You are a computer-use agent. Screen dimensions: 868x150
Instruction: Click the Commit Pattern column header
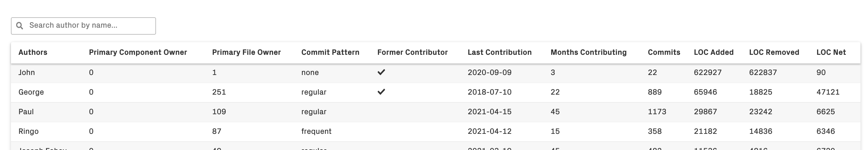pyautogui.click(x=330, y=52)
